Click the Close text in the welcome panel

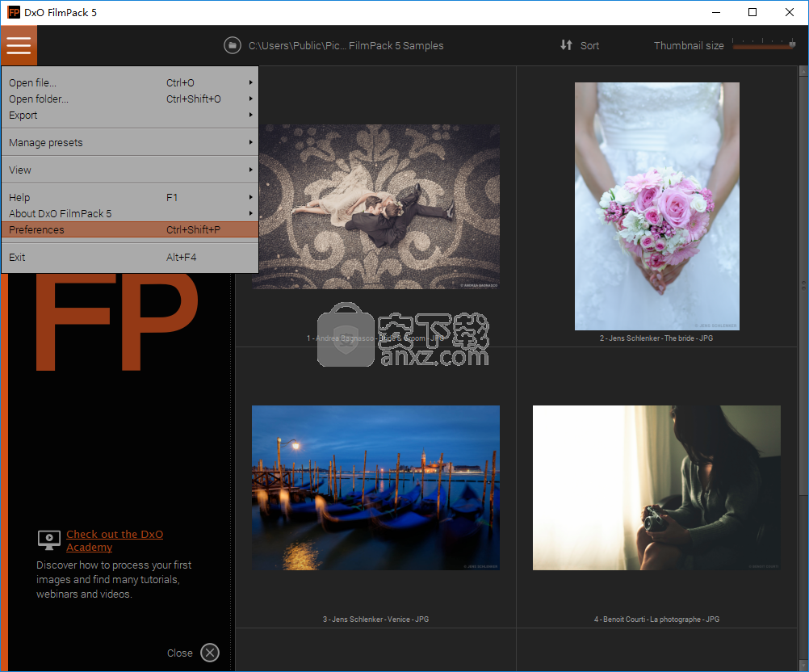pyautogui.click(x=179, y=653)
